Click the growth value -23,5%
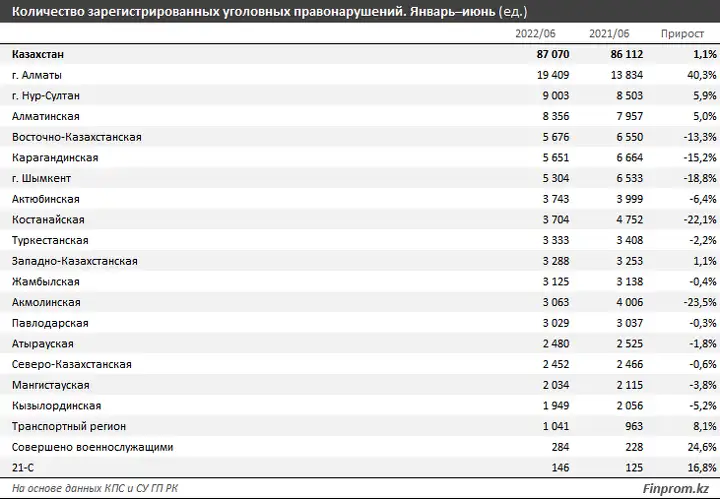 click(x=700, y=302)
